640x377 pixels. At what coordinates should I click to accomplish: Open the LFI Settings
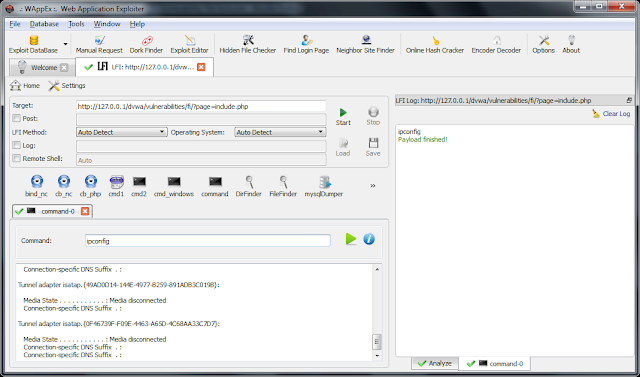[x=67, y=86]
